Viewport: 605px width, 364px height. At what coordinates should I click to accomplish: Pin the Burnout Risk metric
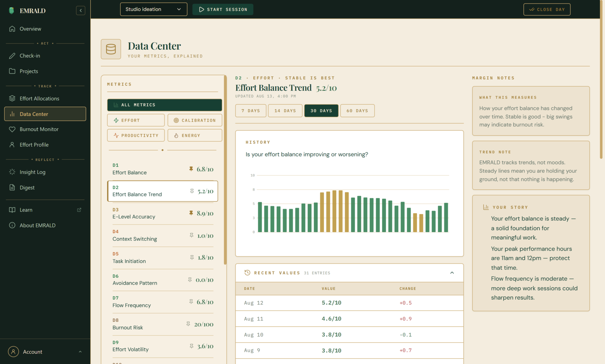pos(188,324)
